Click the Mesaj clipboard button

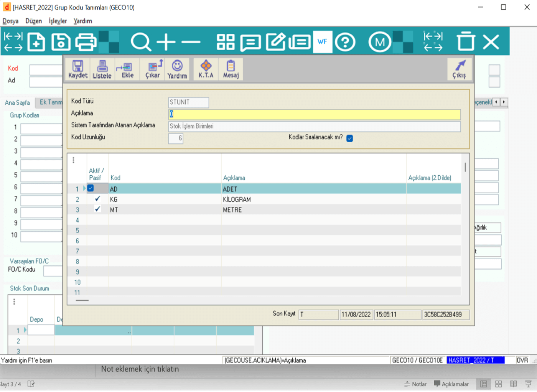coord(231,69)
